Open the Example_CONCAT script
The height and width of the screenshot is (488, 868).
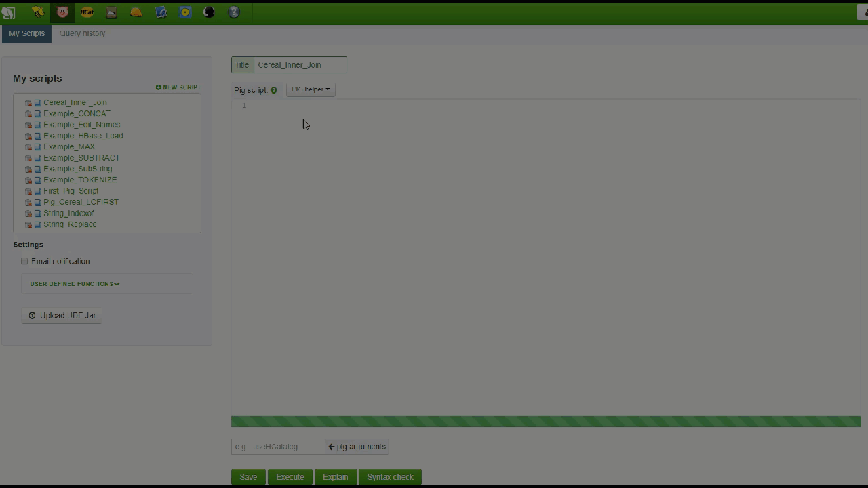point(77,114)
